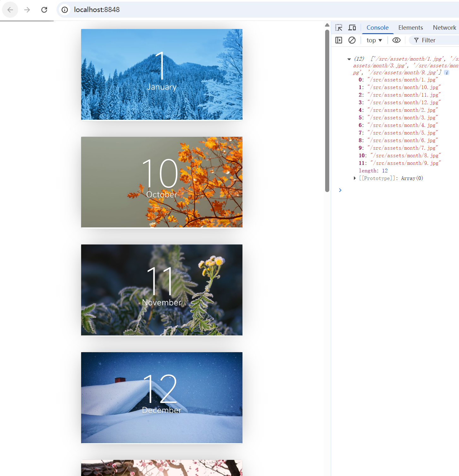Reload the localhost page
This screenshot has width=459, height=476.
tap(44, 10)
